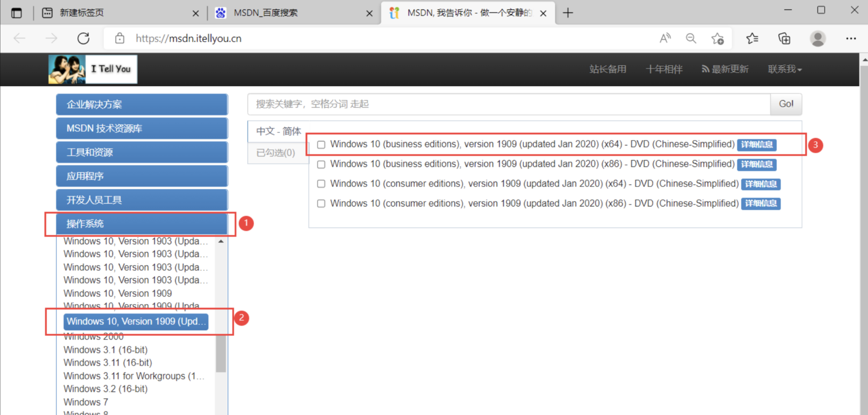Select highlighted Windows 10, Version 1909 (Upd… item
The image size is (868, 415).
(136, 321)
